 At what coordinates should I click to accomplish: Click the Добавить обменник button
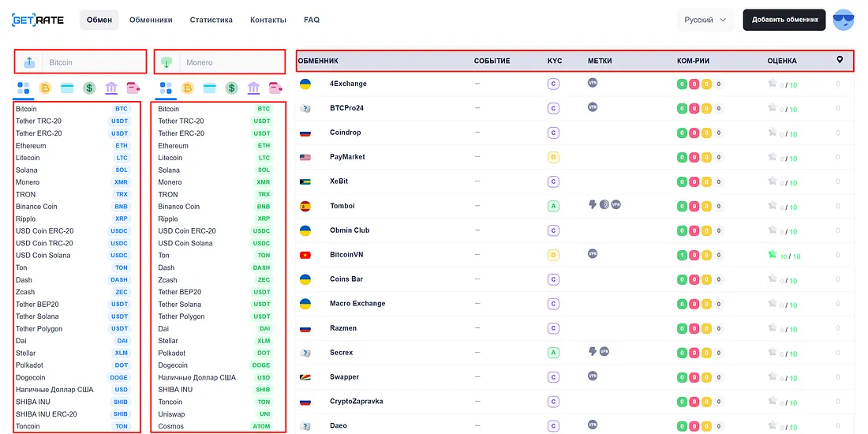coord(784,20)
